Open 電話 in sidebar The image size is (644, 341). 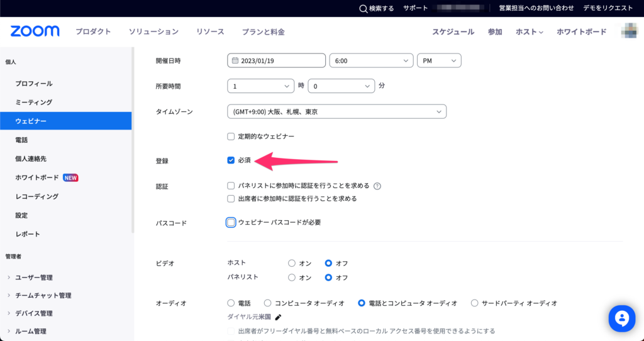coord(21,140)
